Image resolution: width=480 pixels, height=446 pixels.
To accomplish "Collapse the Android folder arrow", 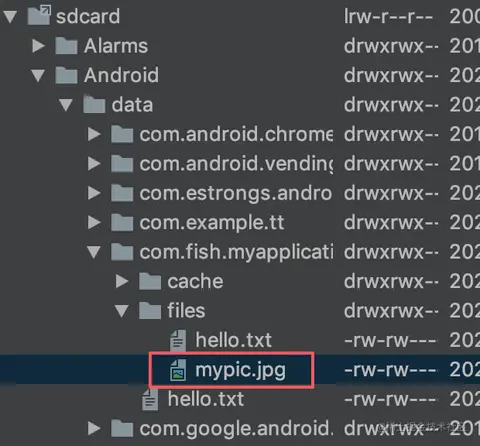I will pos(38,75).
